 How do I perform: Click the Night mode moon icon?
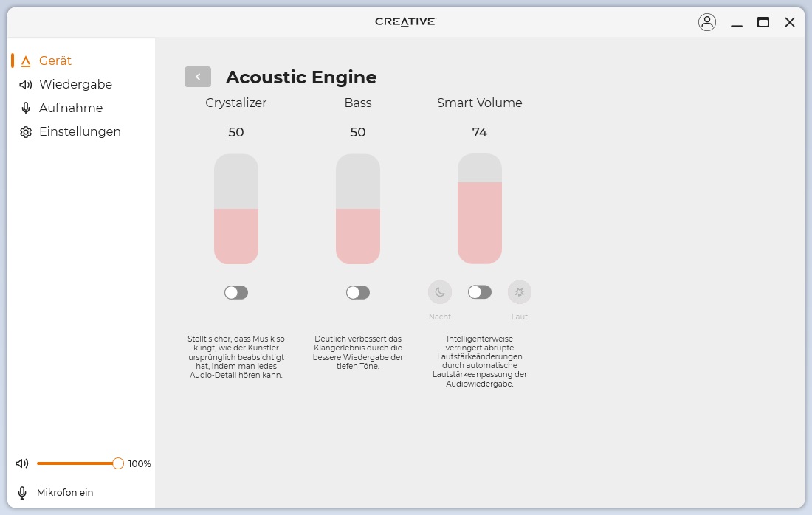click(440, 292)
